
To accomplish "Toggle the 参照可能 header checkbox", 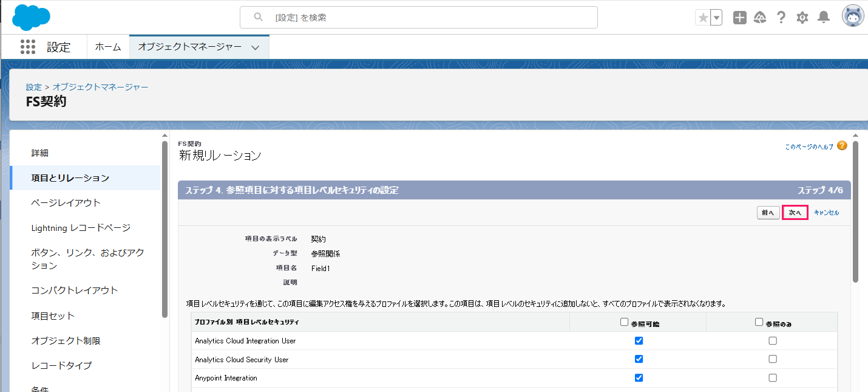I will (x=625, y=322).
